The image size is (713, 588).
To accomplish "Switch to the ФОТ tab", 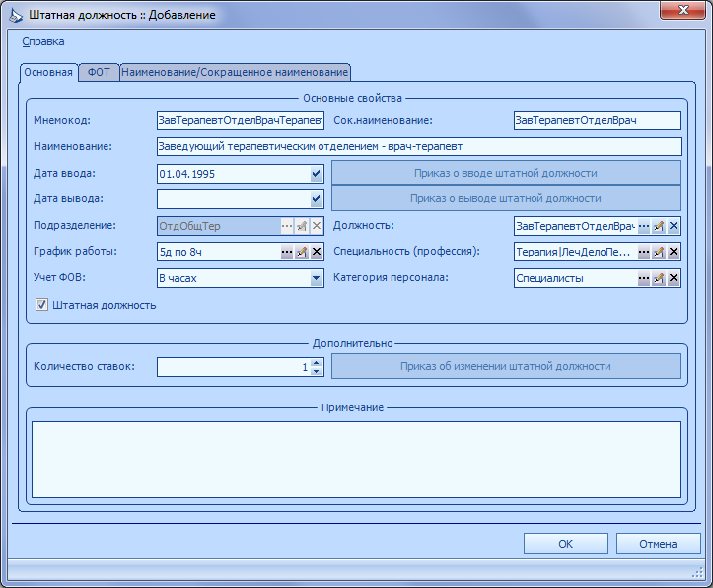I will pos(99,72).
